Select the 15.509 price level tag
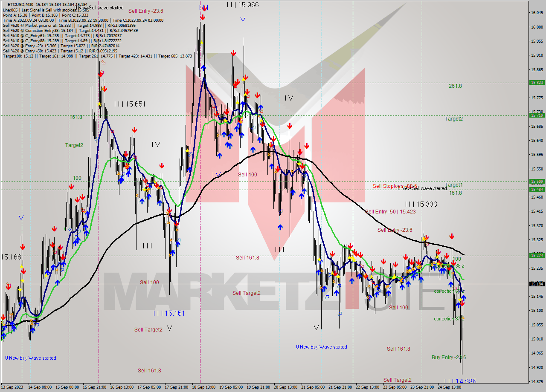The image size is (546, 392). tap(536, 182)
